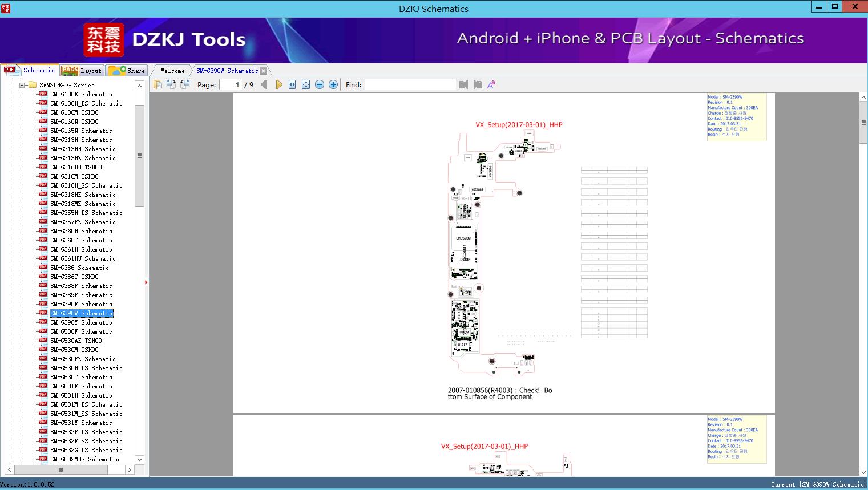Open SM-G318H_SS Schematic
The width and height of the screenshot is (868, 490).
[x=86, y=185]
